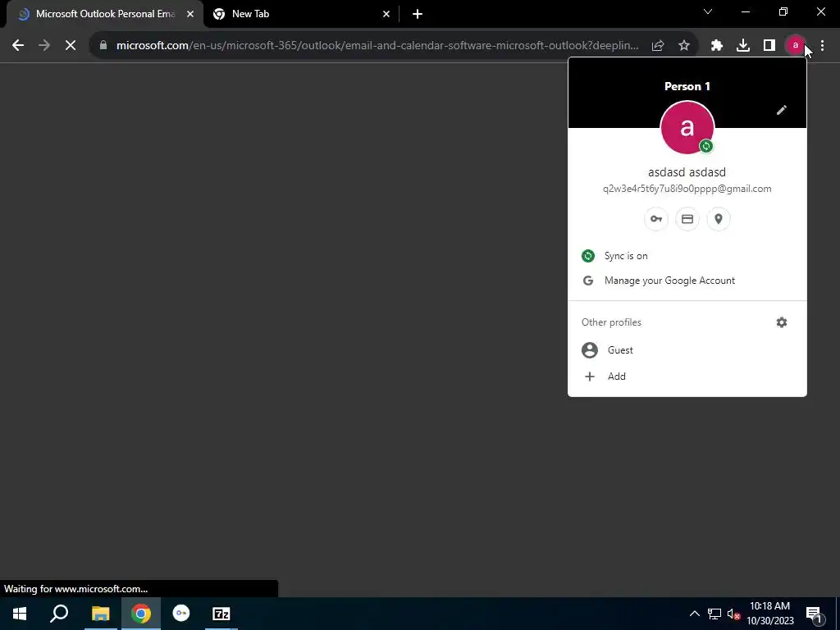This screenshot has width=840, height=630.
Task: Go back to the previous page
Action: [x=18, y=46]
